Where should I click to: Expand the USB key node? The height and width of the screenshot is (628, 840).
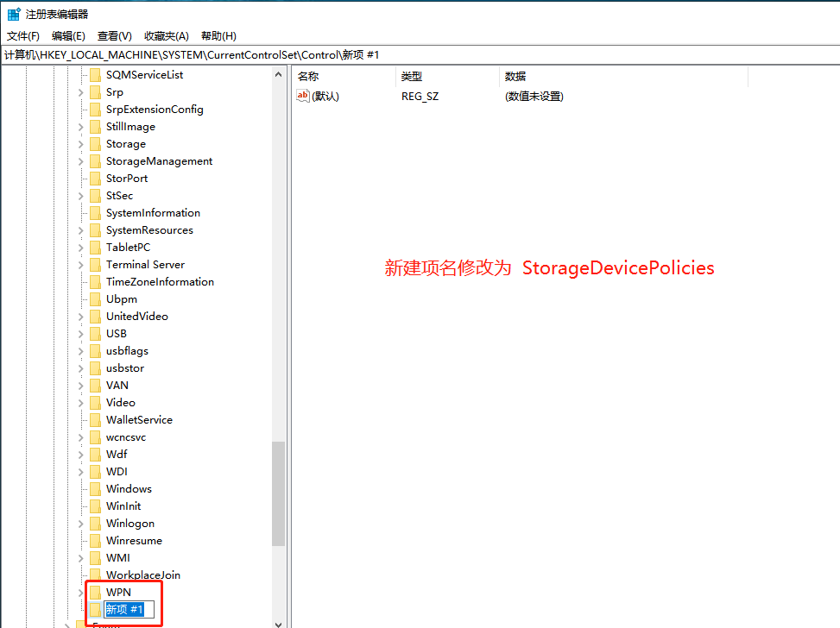(x=81, y=334)
